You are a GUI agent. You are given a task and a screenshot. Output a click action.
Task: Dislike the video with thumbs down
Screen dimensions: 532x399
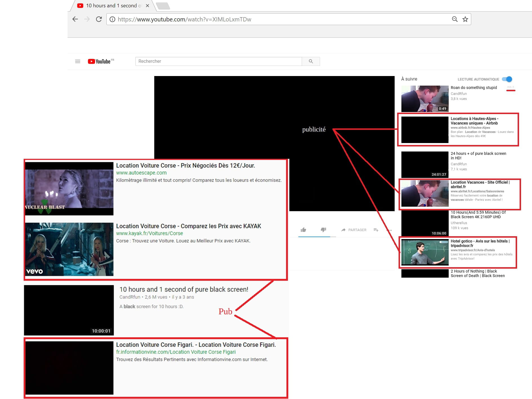point(323,230)
